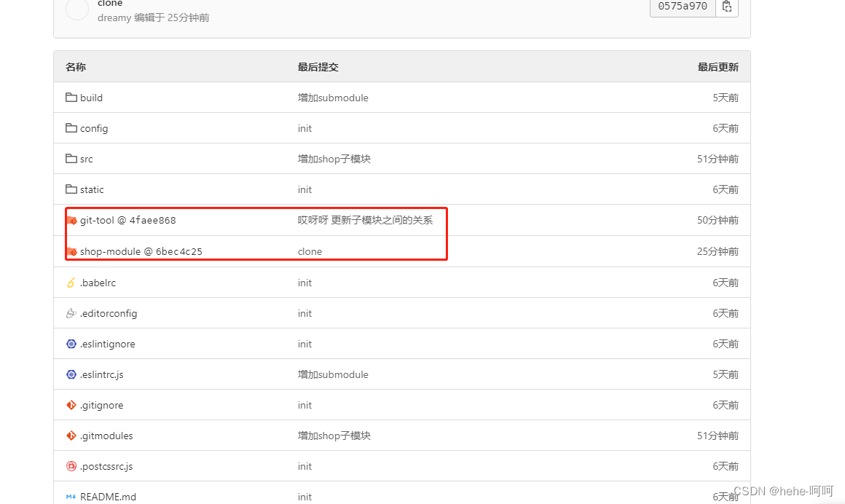Open src's last commit 增加shop子模块
845x504 pixels.
pos(334,159)
